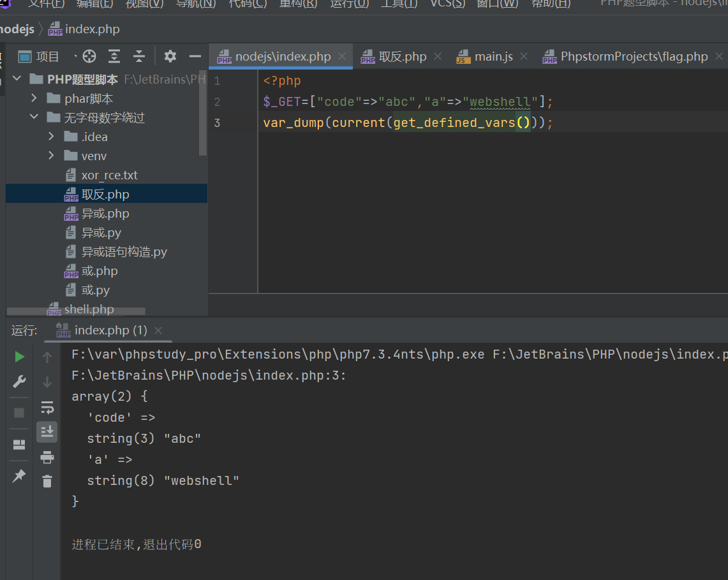Click the print icon in run console
Viewport: 728px width, 580px height.
[47, 457]
